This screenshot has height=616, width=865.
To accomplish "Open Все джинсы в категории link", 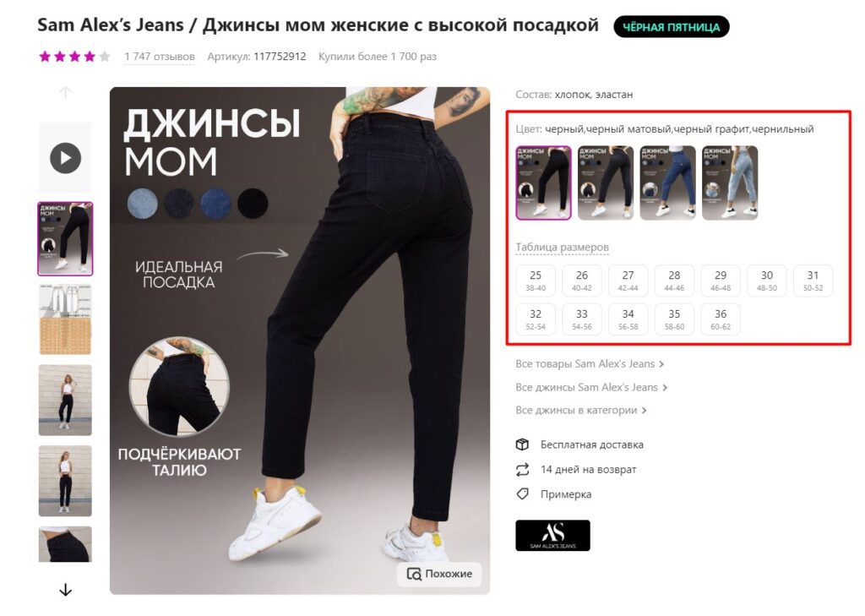I will tap(581, 410).
